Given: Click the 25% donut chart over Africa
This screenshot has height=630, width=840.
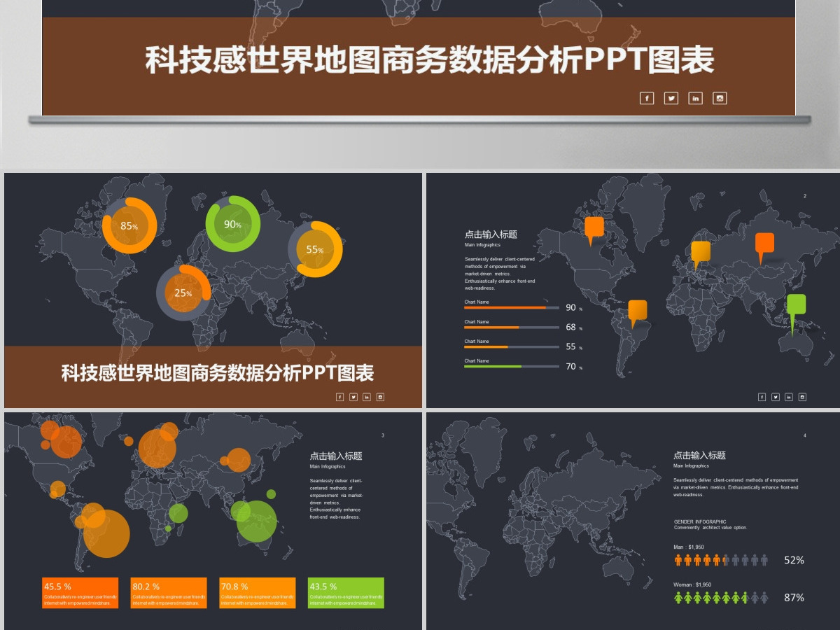Looking at the screenshot, I should [x=183, y=293].
